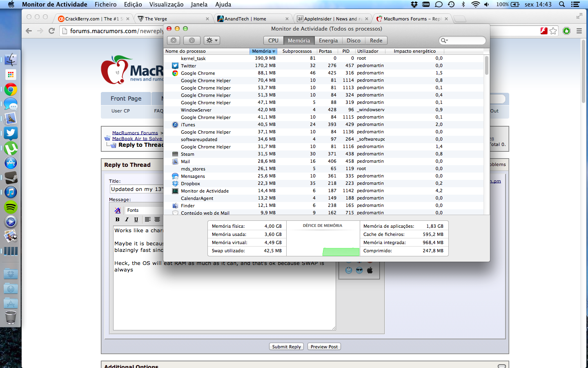Click the green memory pressure graph
Image resolution: width=588 pixels, height=368 pixels.
[x=341, y=251]
